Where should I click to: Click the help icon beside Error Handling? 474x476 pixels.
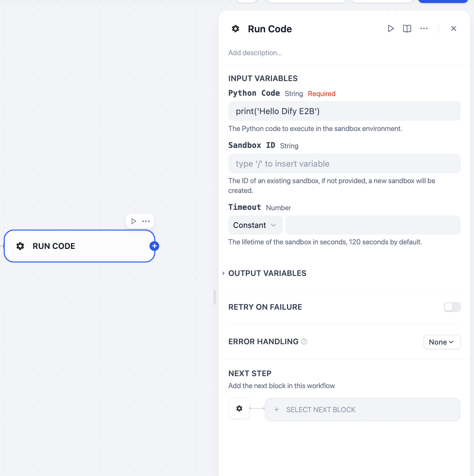coord(304,342)
